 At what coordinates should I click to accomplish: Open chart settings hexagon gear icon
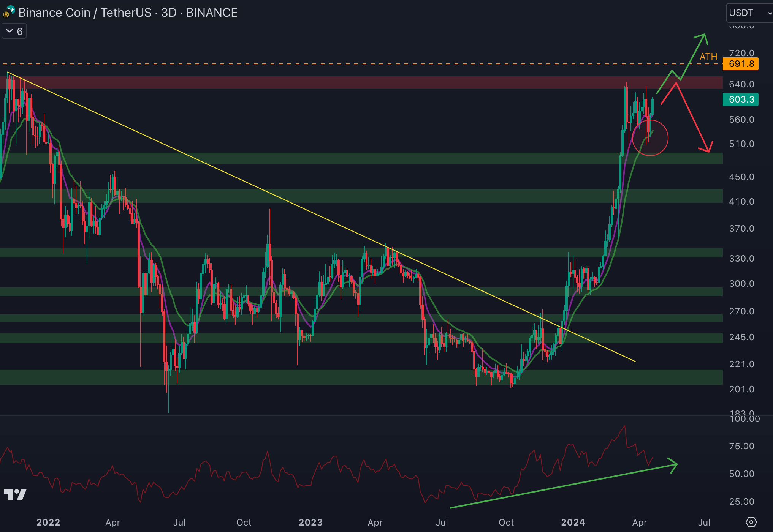coord(751,522)
